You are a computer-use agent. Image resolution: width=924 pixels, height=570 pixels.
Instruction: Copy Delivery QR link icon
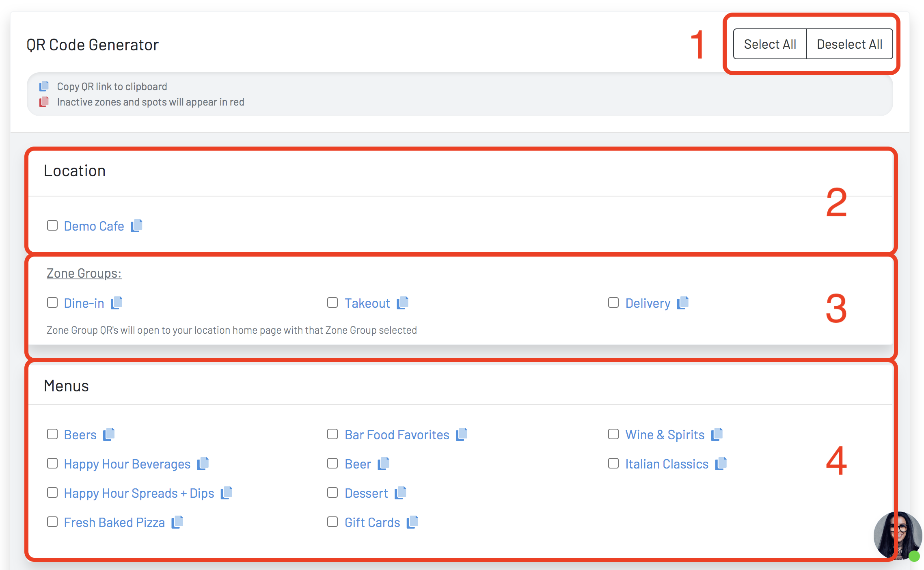(x=683, y=303)
